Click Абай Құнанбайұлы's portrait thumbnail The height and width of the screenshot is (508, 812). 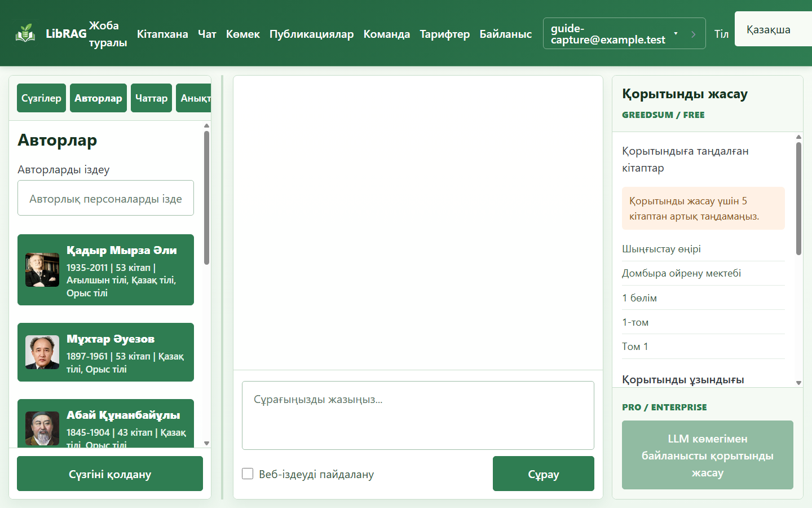click(x=42, y=428)
